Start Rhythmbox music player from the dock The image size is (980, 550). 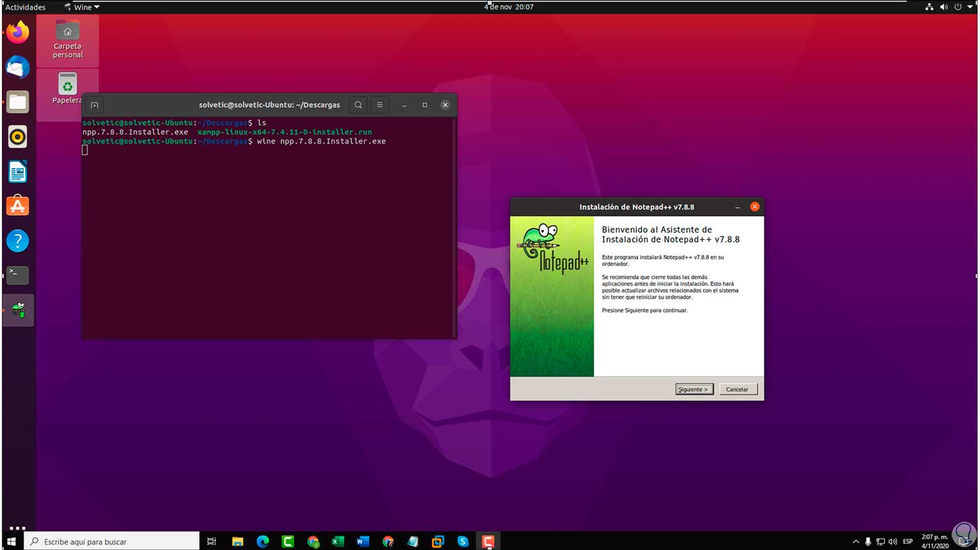point(17,136)
